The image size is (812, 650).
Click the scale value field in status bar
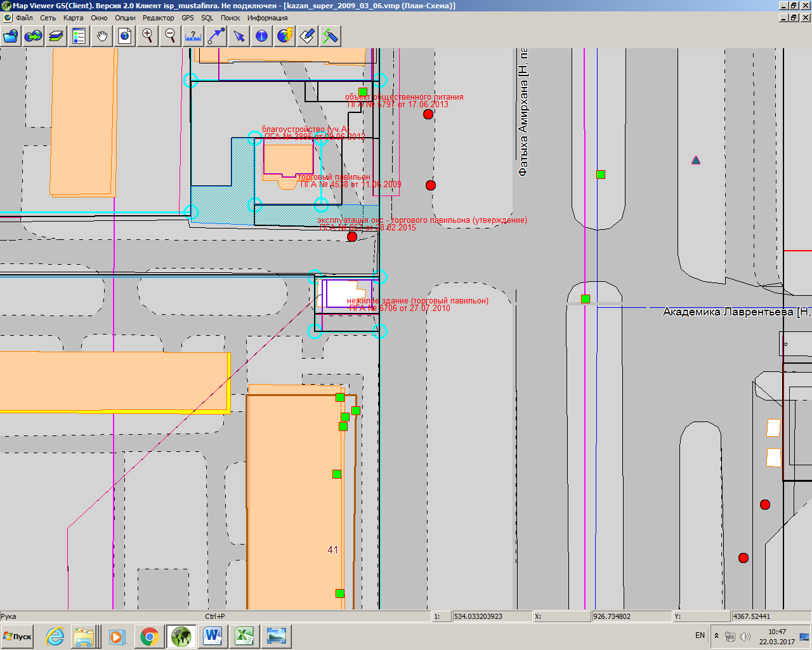pos(492,616)
